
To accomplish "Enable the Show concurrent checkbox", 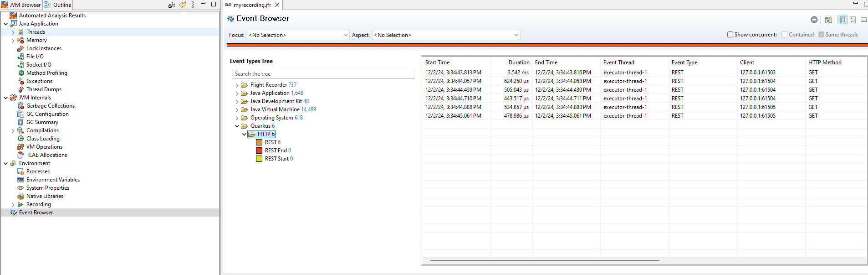I will coord(730,35).
